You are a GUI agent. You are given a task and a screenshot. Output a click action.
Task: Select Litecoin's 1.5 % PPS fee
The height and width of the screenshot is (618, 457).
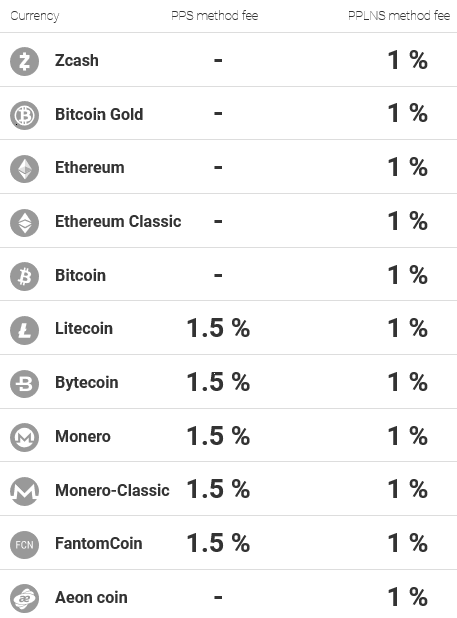[218, 328]
